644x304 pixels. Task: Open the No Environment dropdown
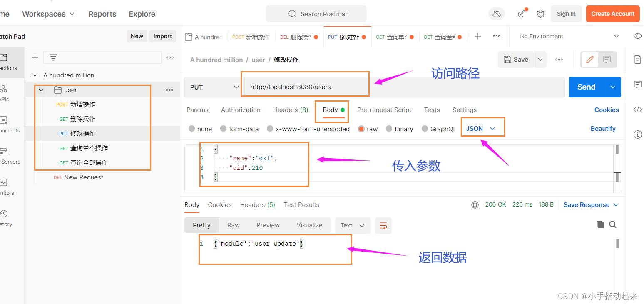(569, 36)
